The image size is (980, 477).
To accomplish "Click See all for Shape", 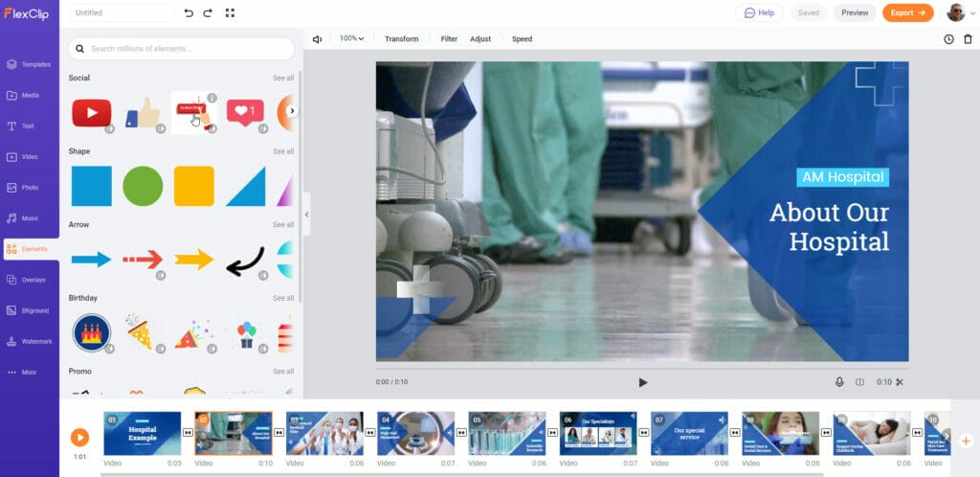I will (283, 151).
